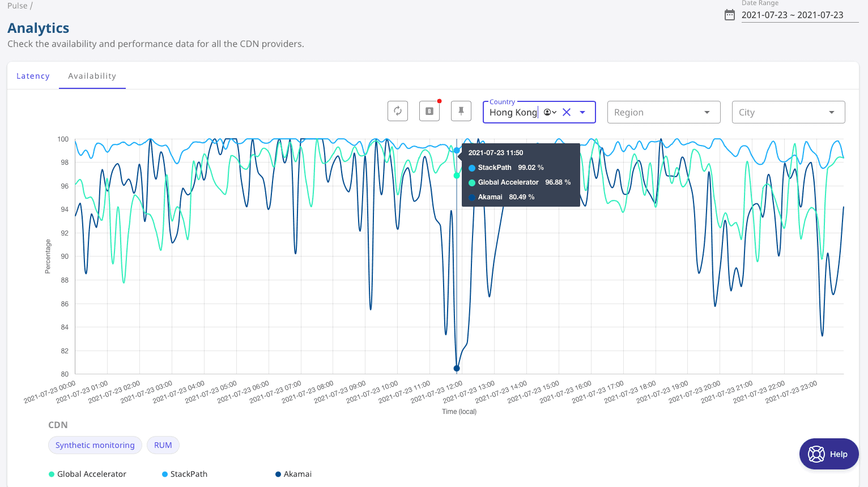Clear the Hong Kong country selection

567,112
